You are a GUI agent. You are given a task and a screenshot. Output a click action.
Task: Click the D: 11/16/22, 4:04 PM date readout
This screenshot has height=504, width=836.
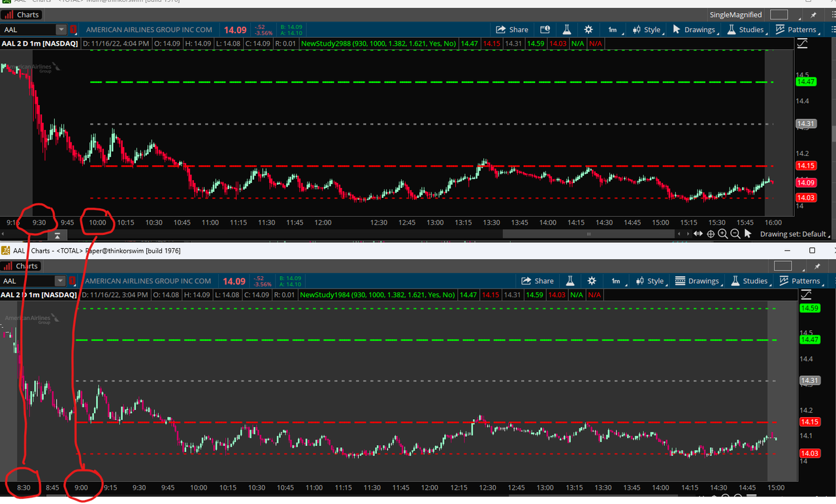coord(116,44)
